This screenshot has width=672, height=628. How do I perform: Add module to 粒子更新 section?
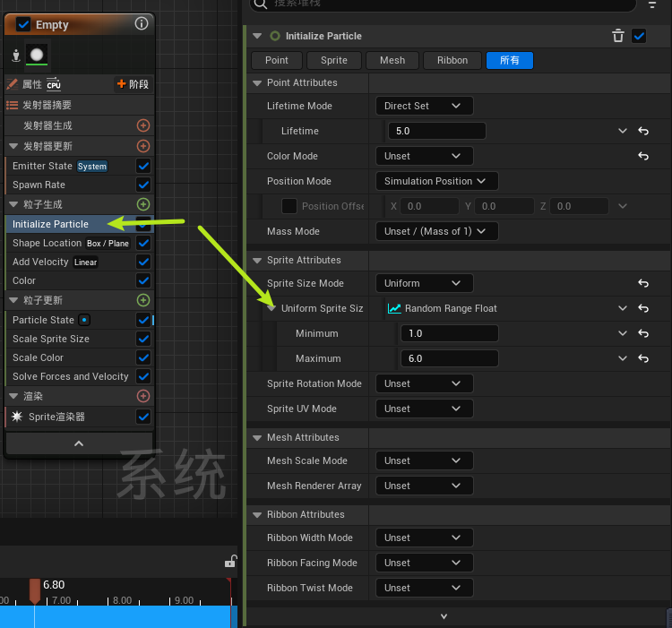pos(143,300)
